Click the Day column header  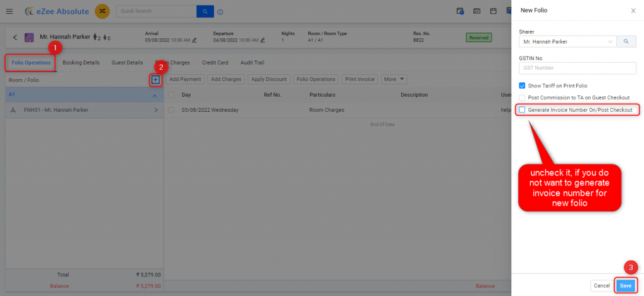[186, 95]
